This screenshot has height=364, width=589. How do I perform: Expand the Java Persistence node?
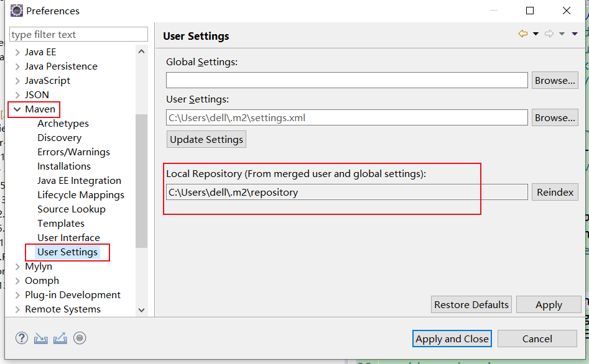click(x=16, y=66)
